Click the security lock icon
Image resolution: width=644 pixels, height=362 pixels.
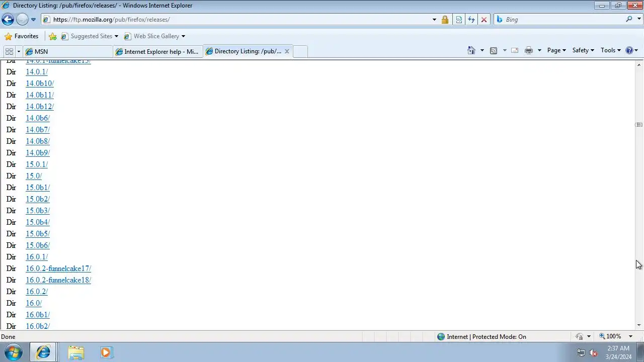445,20
